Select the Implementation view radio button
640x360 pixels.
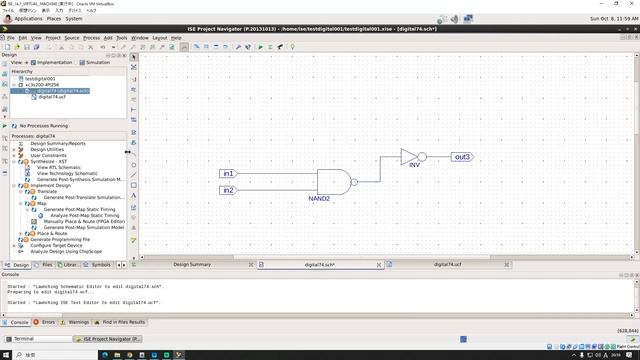[27, 62]
